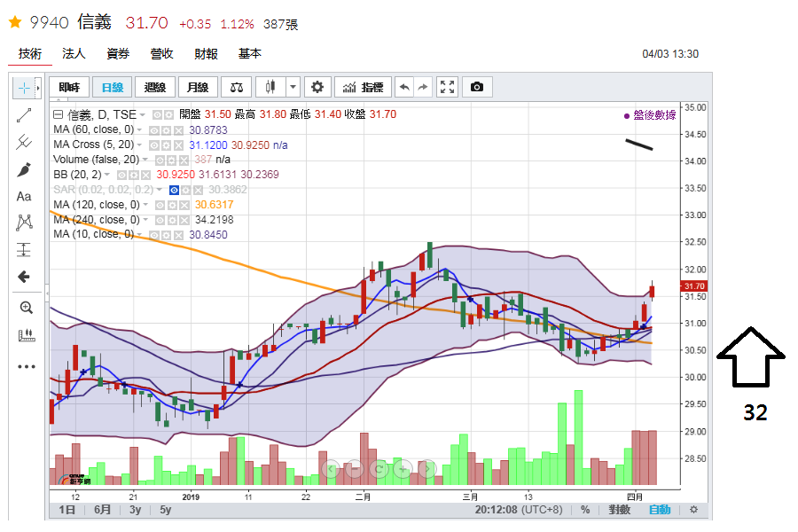Choose the pitchfork drawing tool
798x532 pixels.
click(x=23, y=142)
